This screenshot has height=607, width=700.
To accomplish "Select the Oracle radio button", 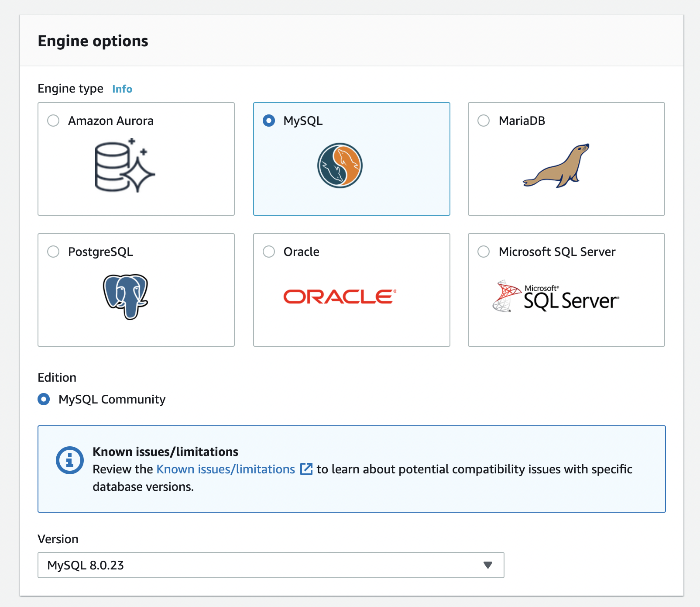I will (269, 252).
